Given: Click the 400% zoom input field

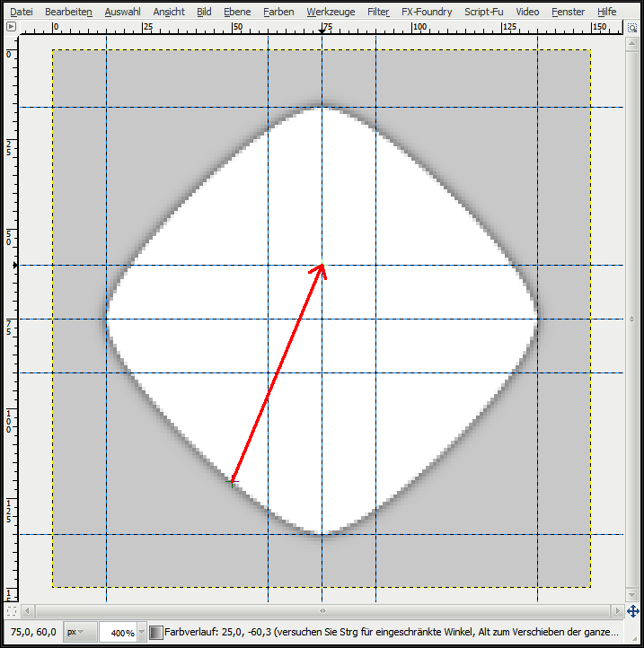Looking at the screenshot, I should [118, 633].
